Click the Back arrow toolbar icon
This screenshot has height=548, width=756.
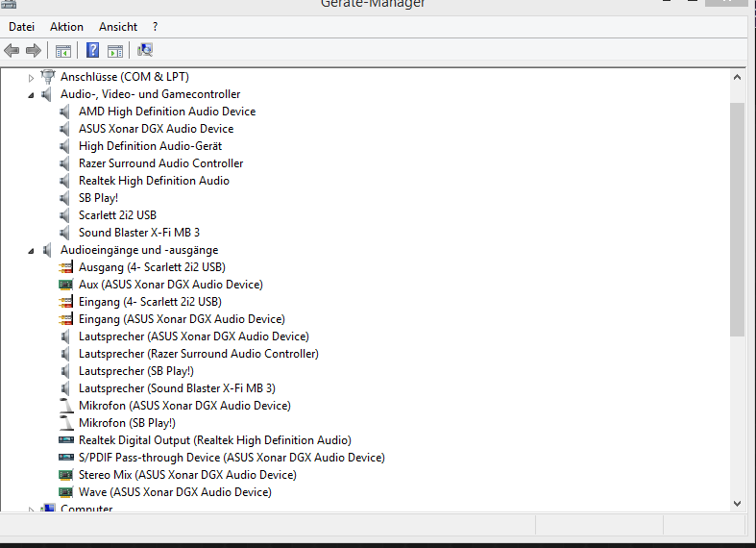click(x=12, y=50)
